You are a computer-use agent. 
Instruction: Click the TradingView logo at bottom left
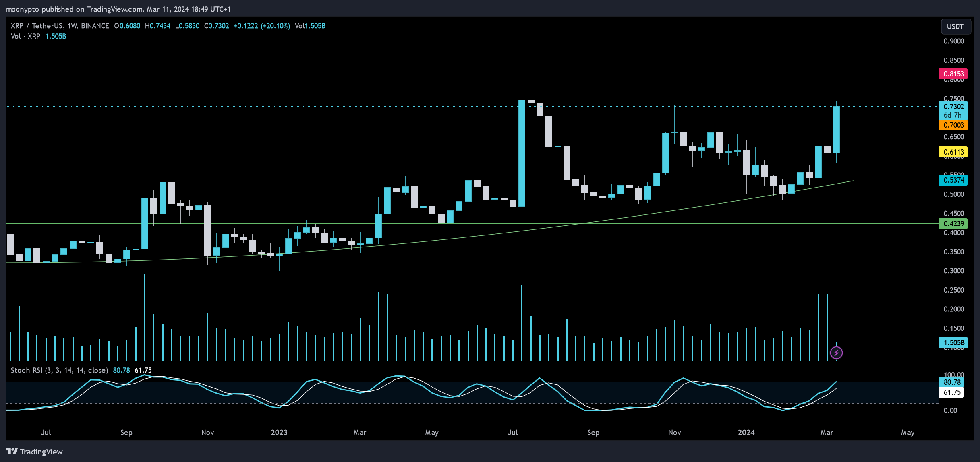click(35, 452)
